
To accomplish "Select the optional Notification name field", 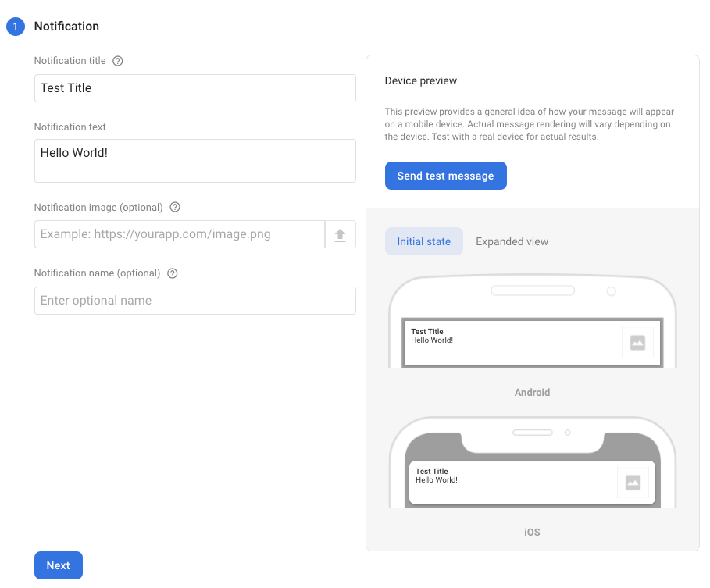I will tap(194, 301).
